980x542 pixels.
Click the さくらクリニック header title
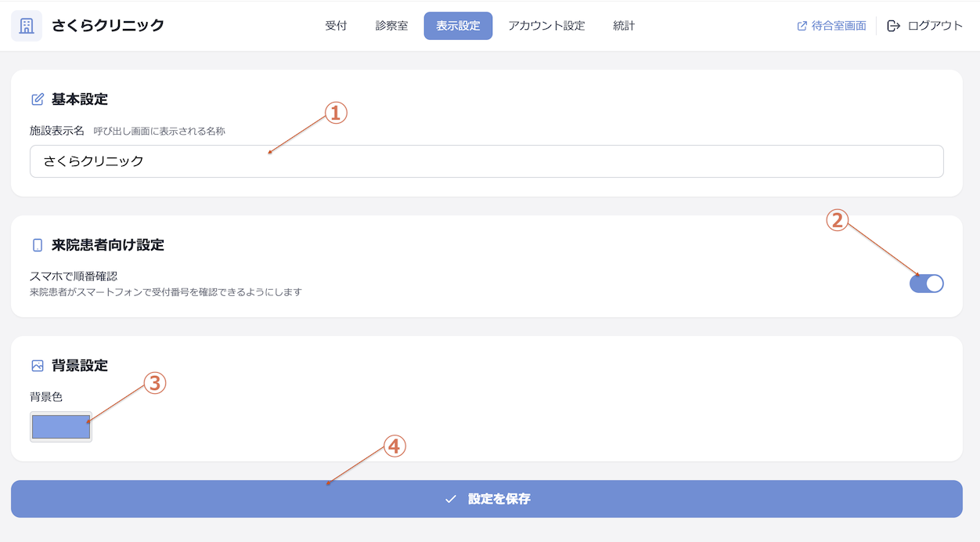tap(107, 24)
